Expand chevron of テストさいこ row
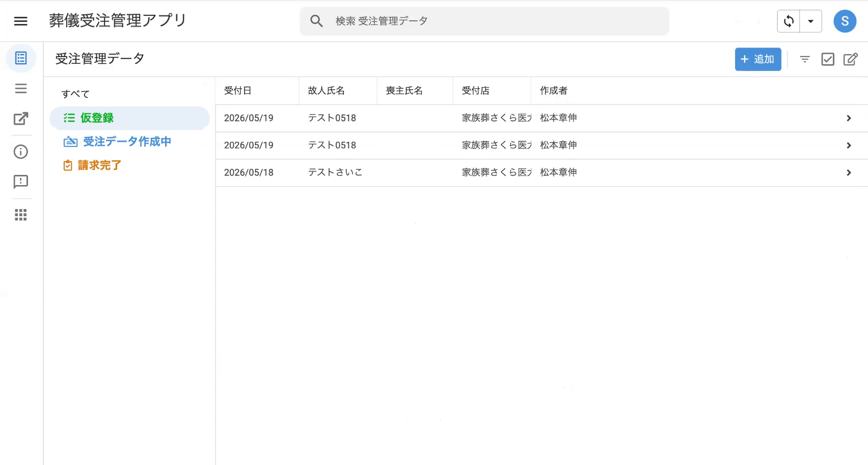Image resolution: width=868 pixels, height=465 pixels. point(849,173)
